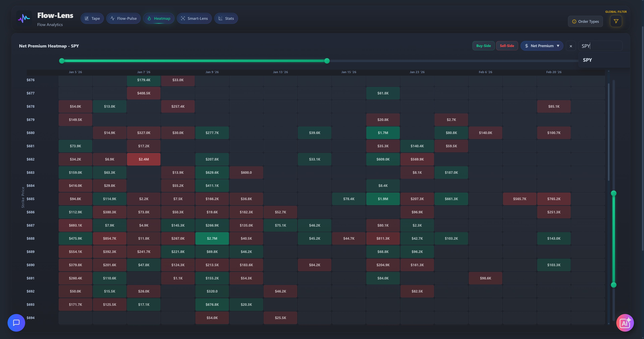Click the $408.5K cell at strike $677

pyautogui.click(x=144, y=93)
